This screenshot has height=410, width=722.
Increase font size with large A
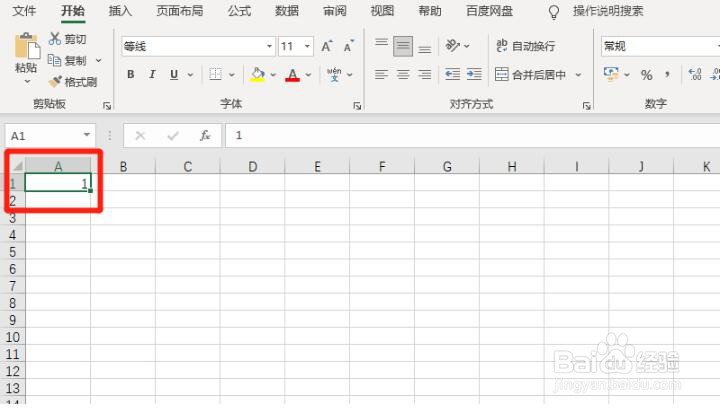(x=326, y=46)
